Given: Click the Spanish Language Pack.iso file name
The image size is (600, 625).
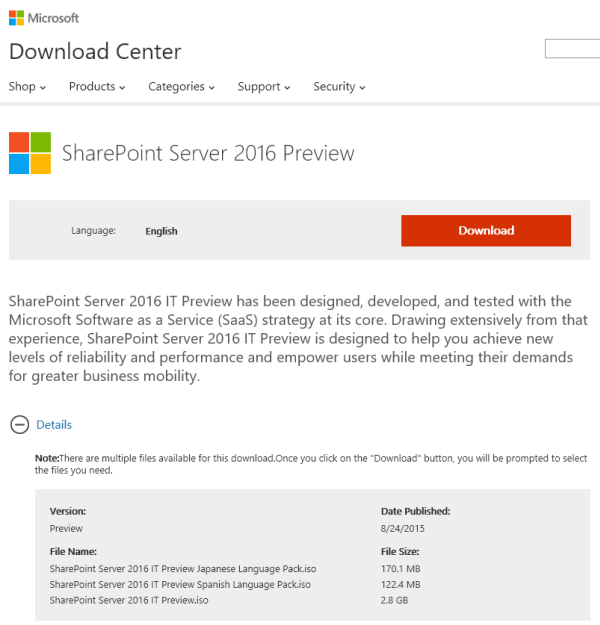Looking at the screenshot, I should point(180,584).
